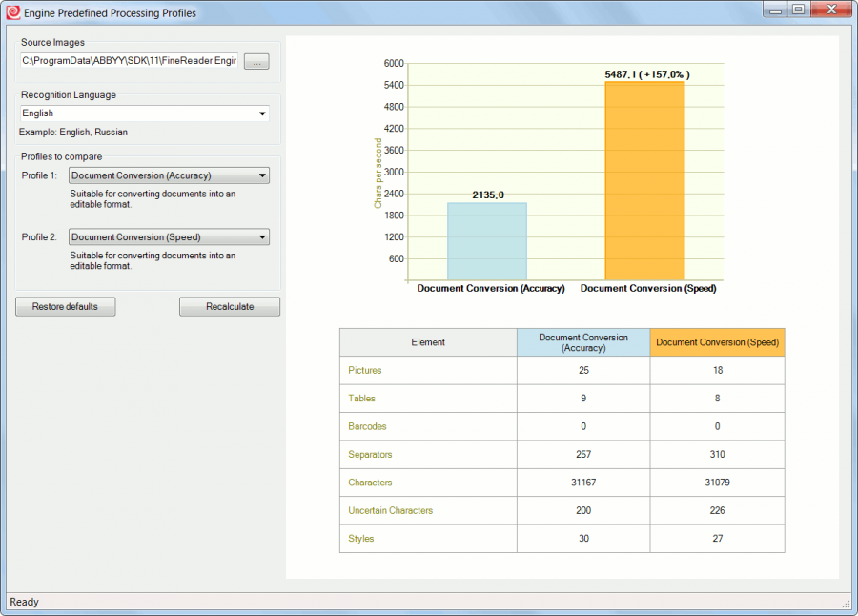The width and height of the screenshot is (858, 616).
Task: Click the Separators row label
Action: tap(370, 455)
